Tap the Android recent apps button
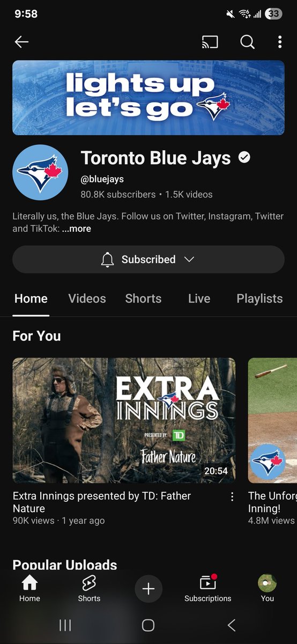The width and height of the screenshot is (297, 644). (x=65, y=625)
